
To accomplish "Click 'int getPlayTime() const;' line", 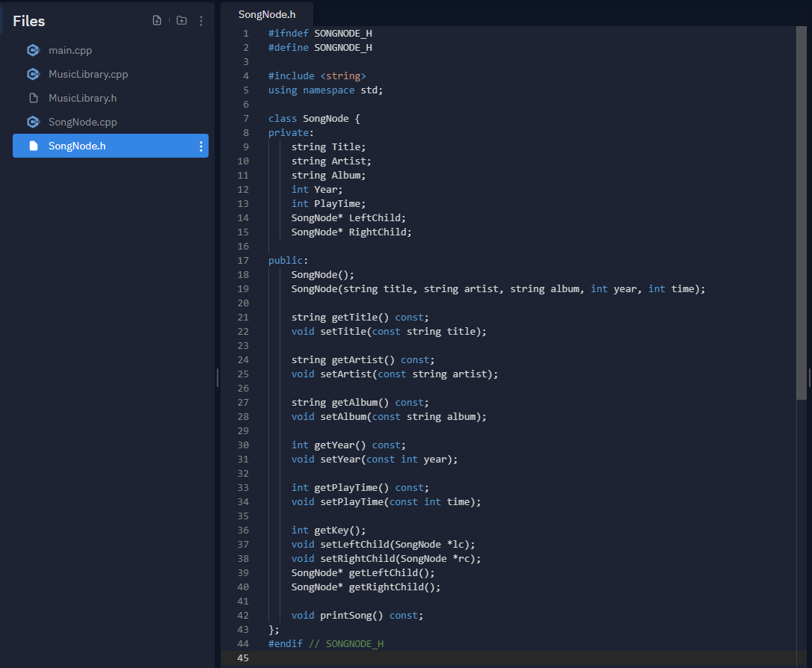I will [360, 487].
